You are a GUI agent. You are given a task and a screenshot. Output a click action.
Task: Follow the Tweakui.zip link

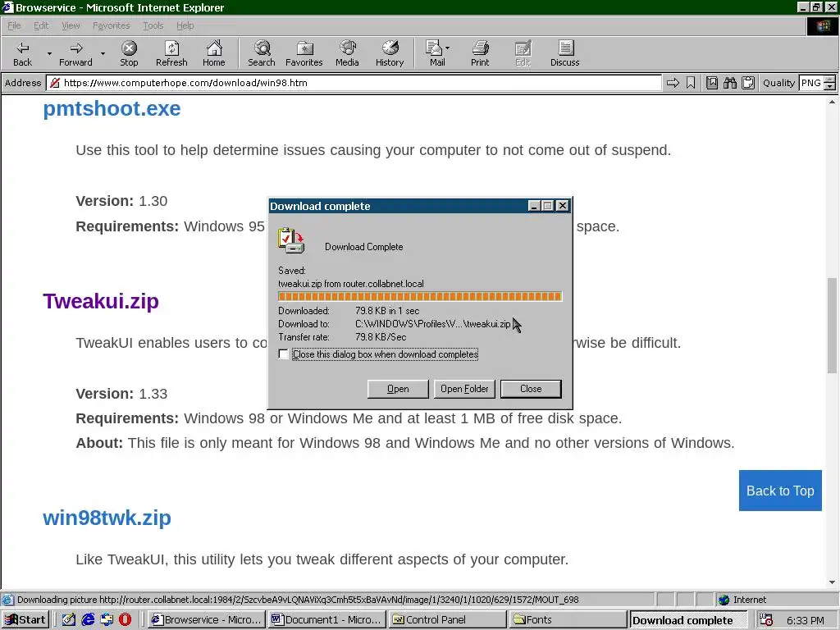click(x=101, y=301)
